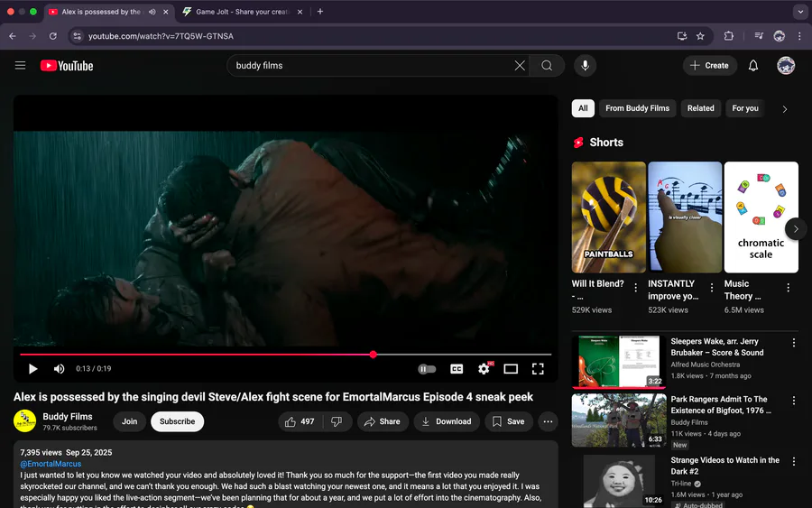The image size is (812, 508).
Task: Open a new browser tab
Action: (320, 12)
